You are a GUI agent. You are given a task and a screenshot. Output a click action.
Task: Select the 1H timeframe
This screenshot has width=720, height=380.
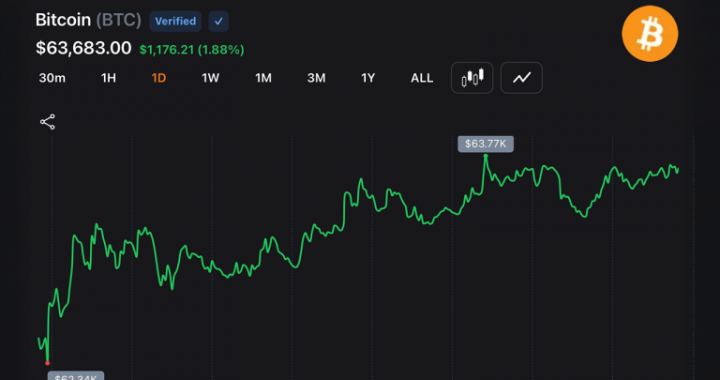[108, 78]
